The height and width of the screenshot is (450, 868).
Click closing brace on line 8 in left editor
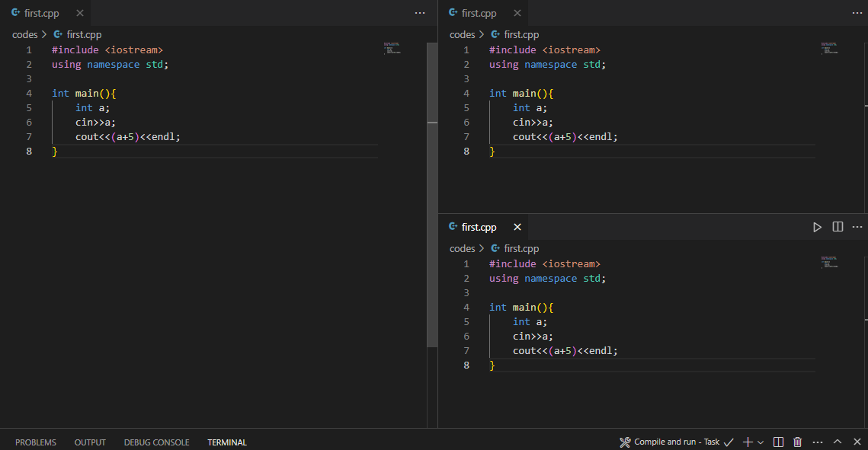pyautogui.click(x=55, y=152)
